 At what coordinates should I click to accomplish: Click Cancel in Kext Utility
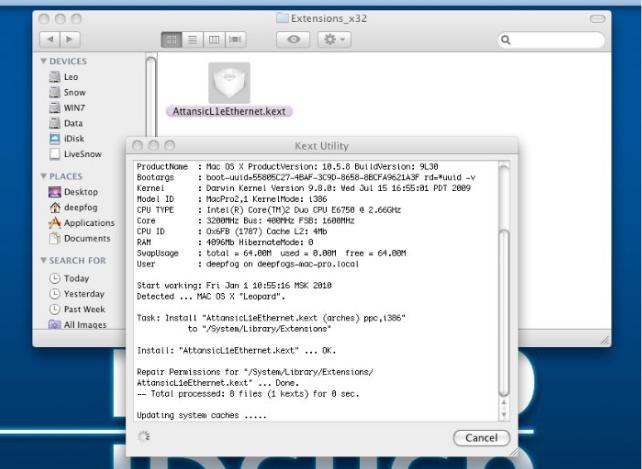pyautogui.click(x=482, y=438)
